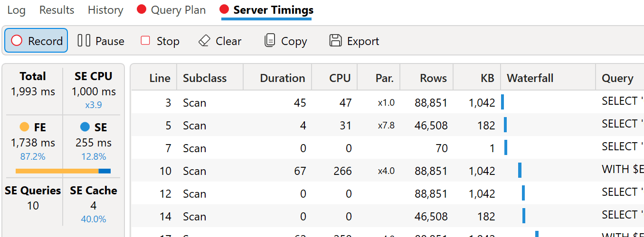
Task: Click the SE 12.8% percentage
Action: (94, 156)
